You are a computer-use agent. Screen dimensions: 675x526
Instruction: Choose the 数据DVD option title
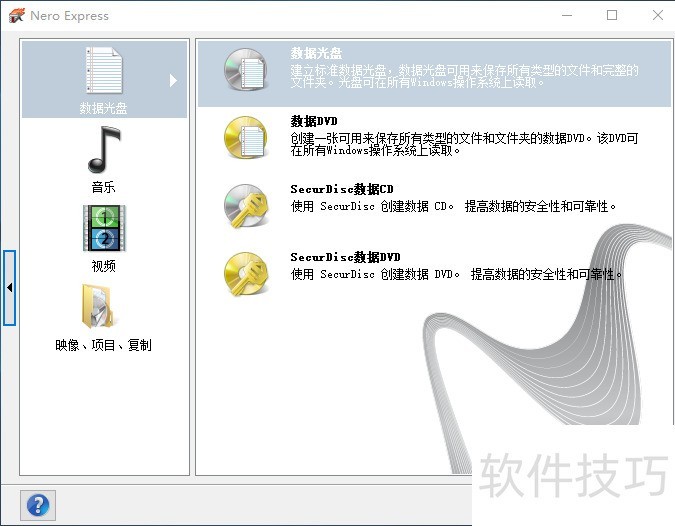[314, 121]
